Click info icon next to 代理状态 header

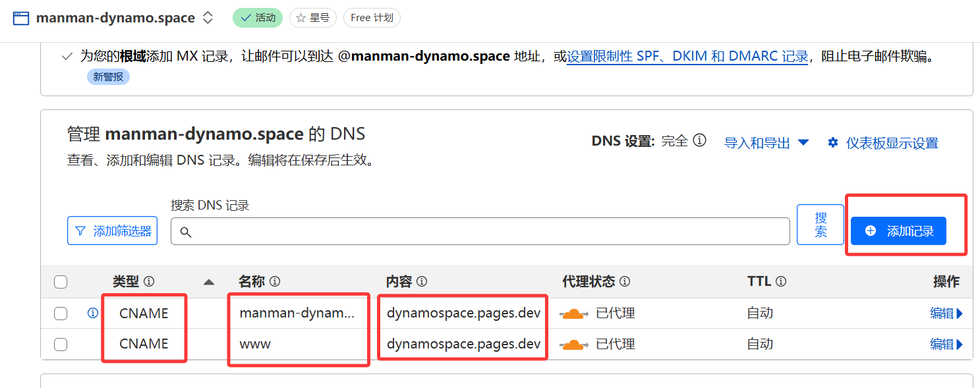(x=625, y=281)
